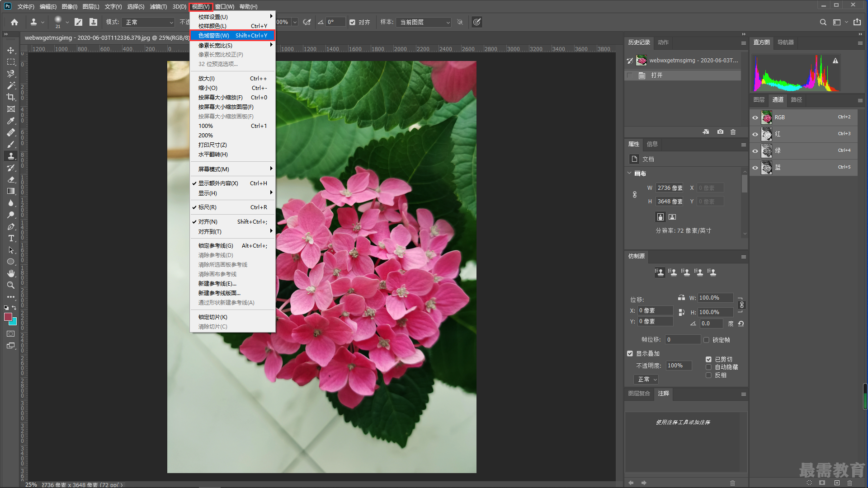Switch to the 动作 tab
This screenshot has height=488, width=868.
coord(663,42)
